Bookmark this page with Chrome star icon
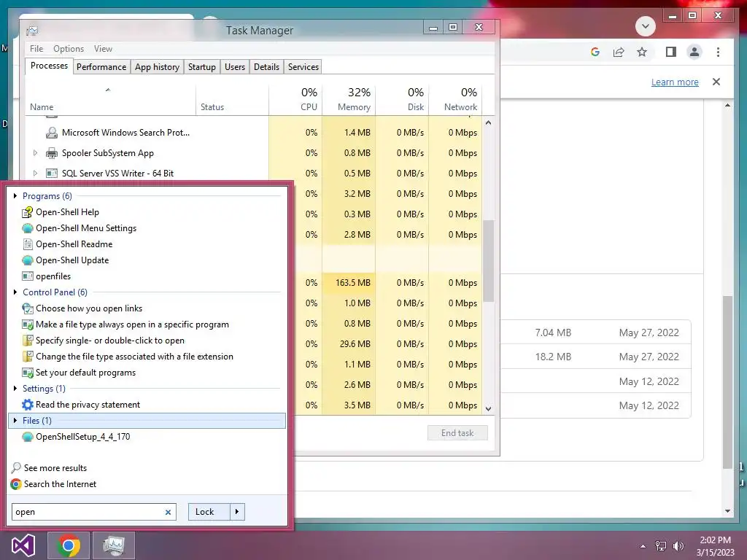Image resolution: width=747 pixels, height=560 pixels. 642,52
